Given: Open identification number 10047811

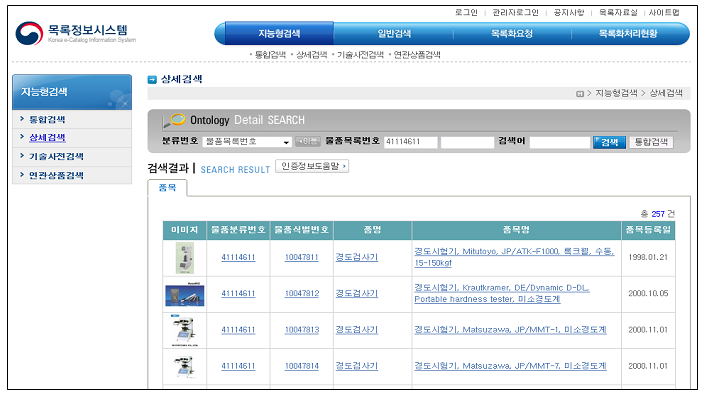Looking at the screenshot, I should point(302,257).
